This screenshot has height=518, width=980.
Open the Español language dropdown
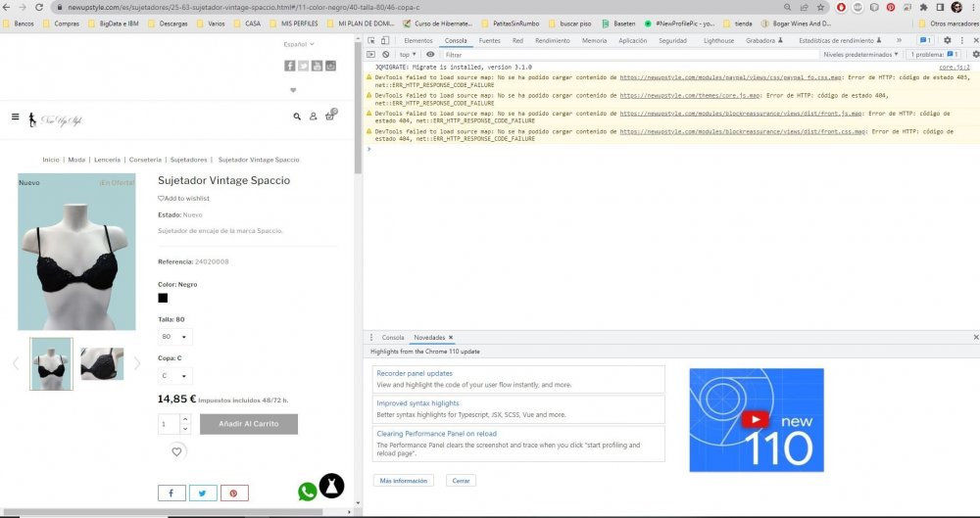(x=299, y=44)
